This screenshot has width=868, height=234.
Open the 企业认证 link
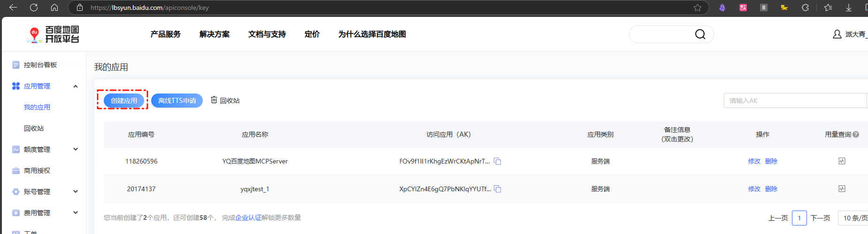[x=248, y=218]
